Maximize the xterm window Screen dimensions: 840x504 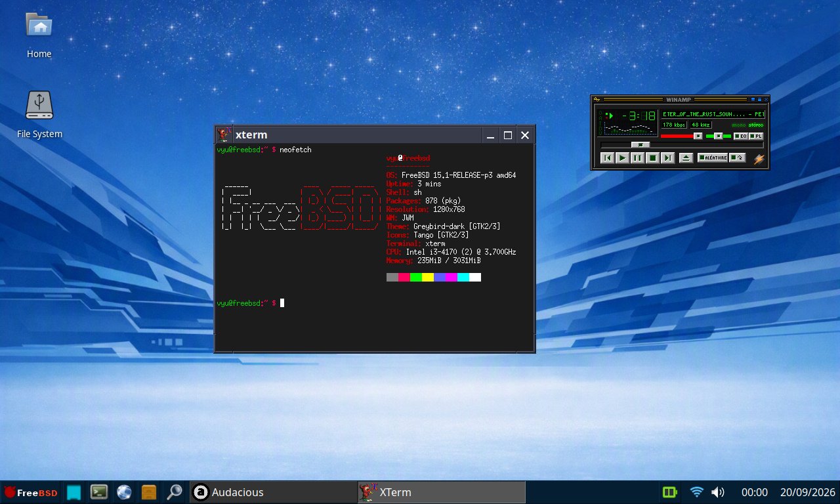tap(507, 135)
